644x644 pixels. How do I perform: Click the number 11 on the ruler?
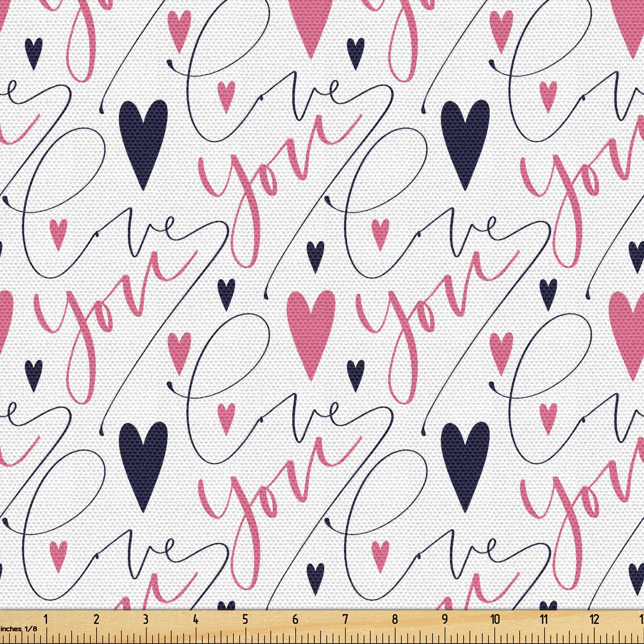[544, 619]
